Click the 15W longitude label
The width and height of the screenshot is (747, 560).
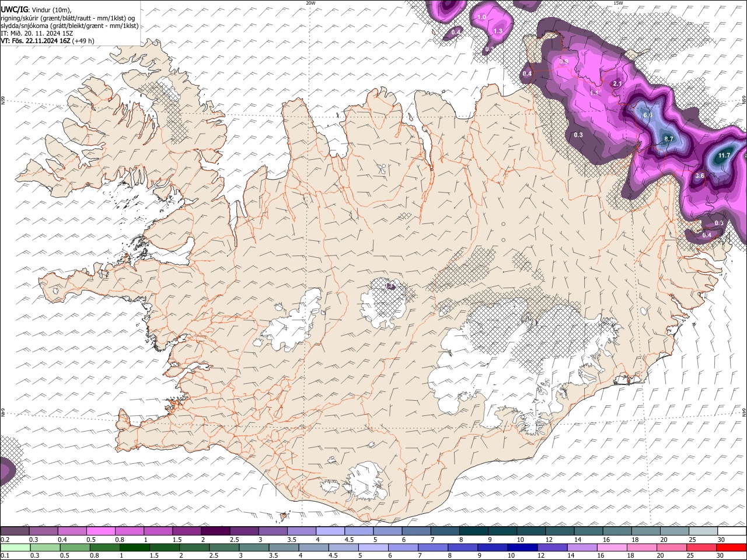[618, 3]
